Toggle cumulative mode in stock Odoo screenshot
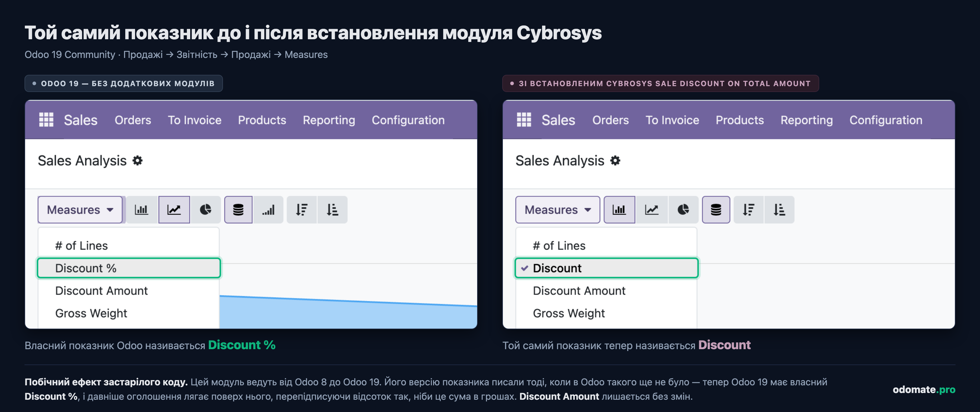The width and height of the screenshot is (980, 412). 269,210
